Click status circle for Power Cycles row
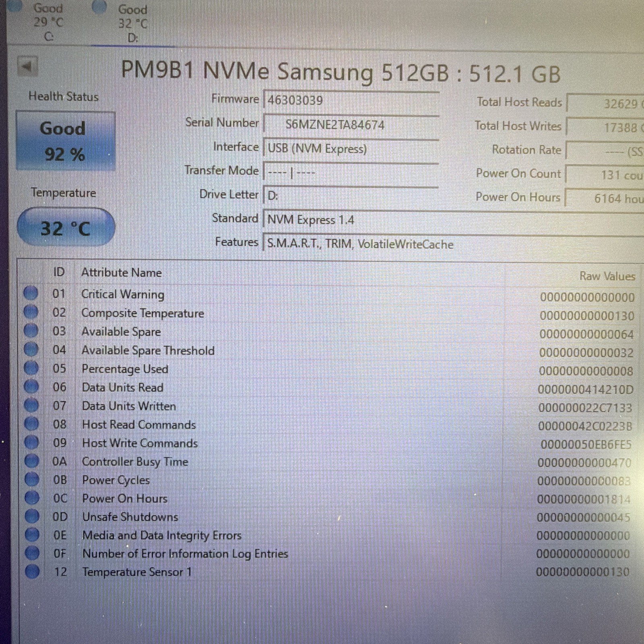The image size is (644, 644). [x=32, y=479]
